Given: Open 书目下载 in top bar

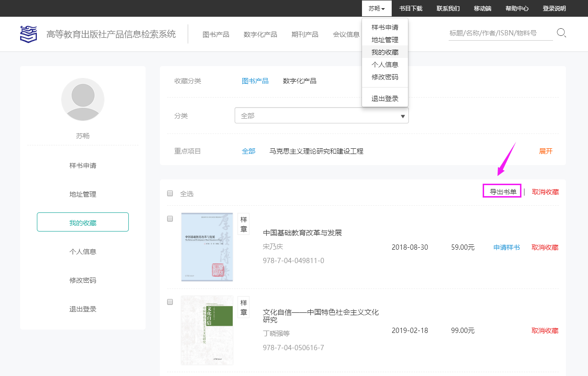Looking at the screenshot, I should pyautogui.click(x=411, y=9).
